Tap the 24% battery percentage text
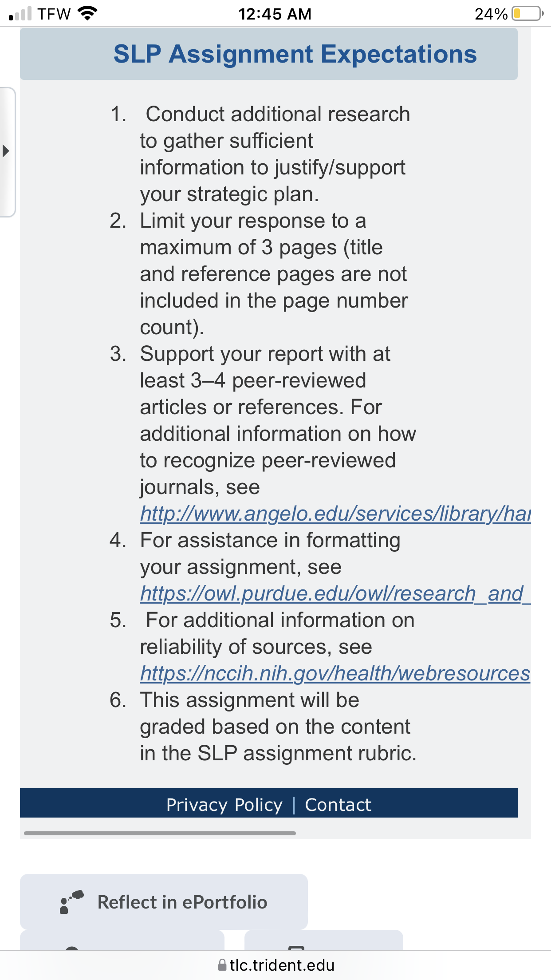This screenshot has width=551, height=980. click(x=491, y=14)
